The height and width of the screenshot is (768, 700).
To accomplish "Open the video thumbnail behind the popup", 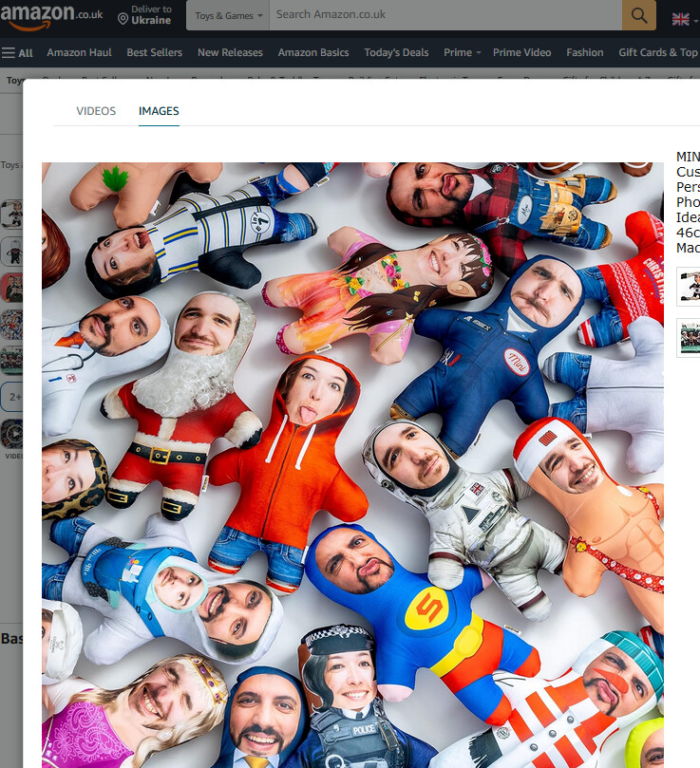I will click(11, 435).
